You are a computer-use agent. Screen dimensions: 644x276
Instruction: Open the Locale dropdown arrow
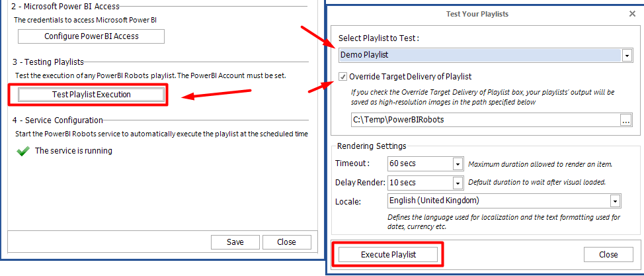(x=615, y=201)
